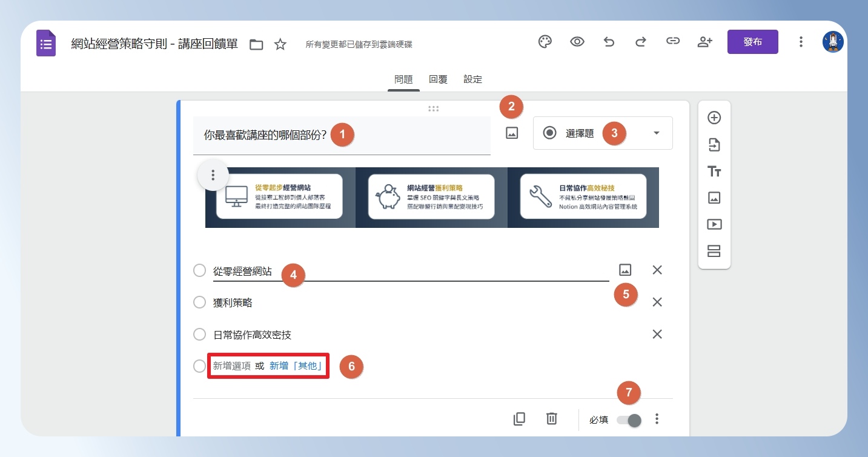Image resolution: width=868 pixels, height=457 pixels.
Task: Add a section from the side toolbar
Action: 714,251
